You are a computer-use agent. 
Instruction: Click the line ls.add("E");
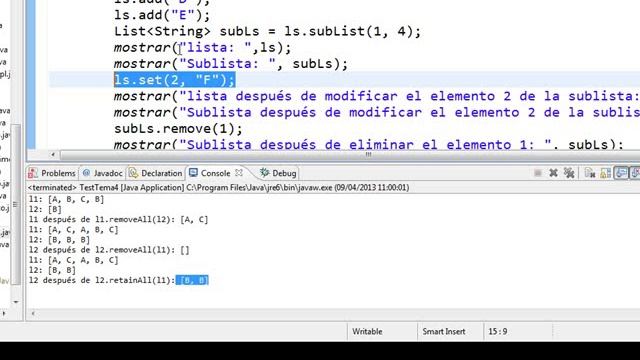click(162, 16)
